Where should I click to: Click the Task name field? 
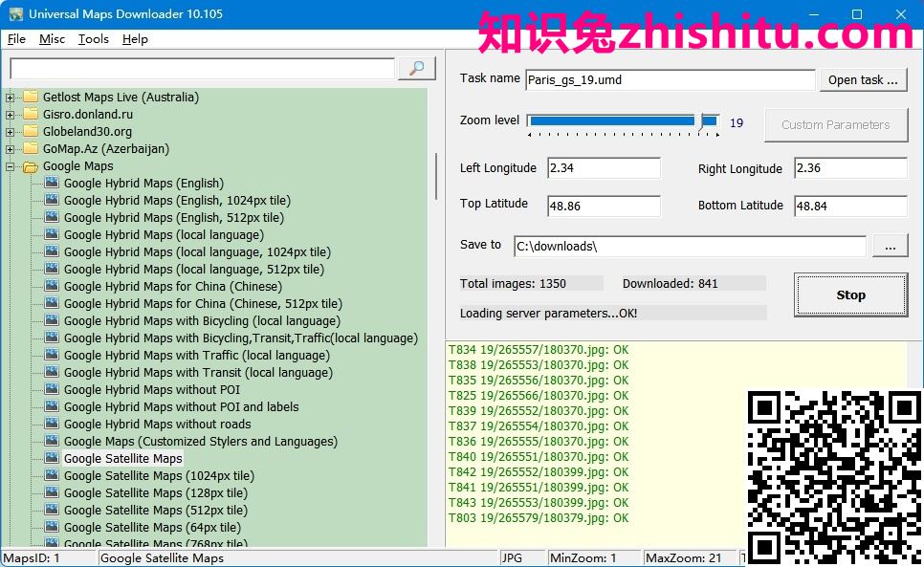pos(670,80)
